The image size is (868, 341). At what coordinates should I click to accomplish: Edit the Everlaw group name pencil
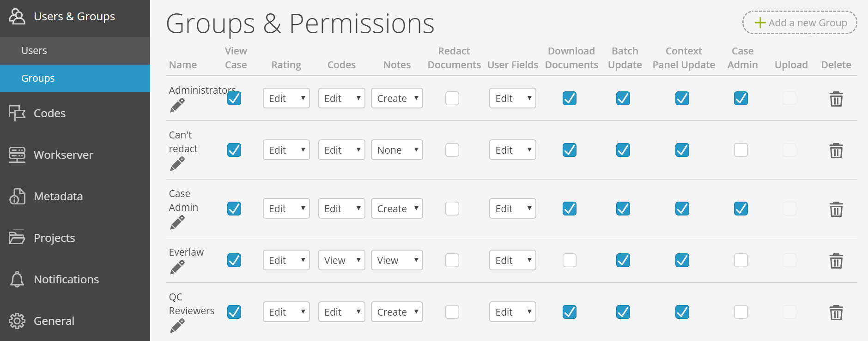tap(177, 267)
